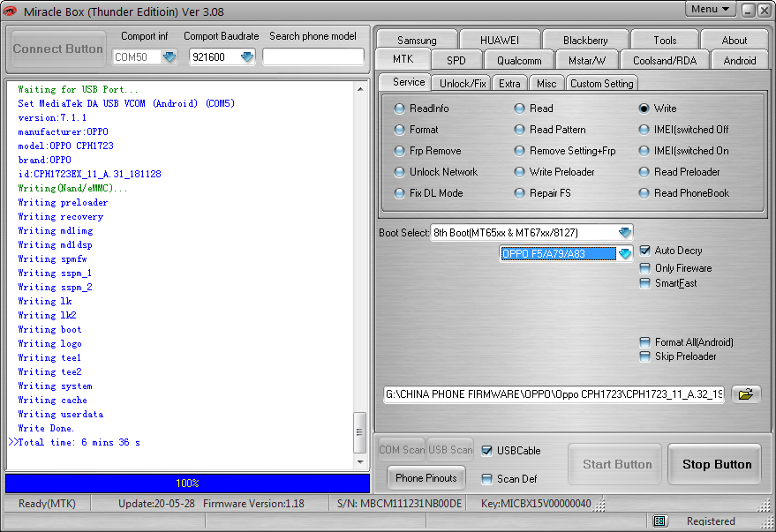The image size is (776, 532).
Task: Click the Start Button
Action: [x=616, y=464]
